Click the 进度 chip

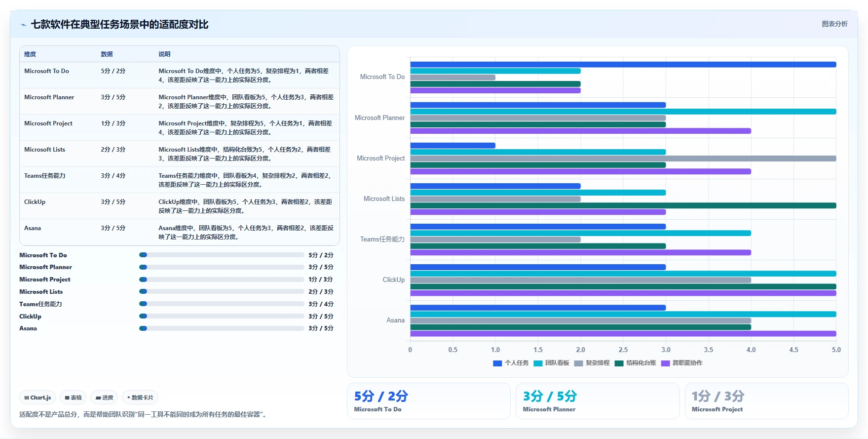point(104,398)
